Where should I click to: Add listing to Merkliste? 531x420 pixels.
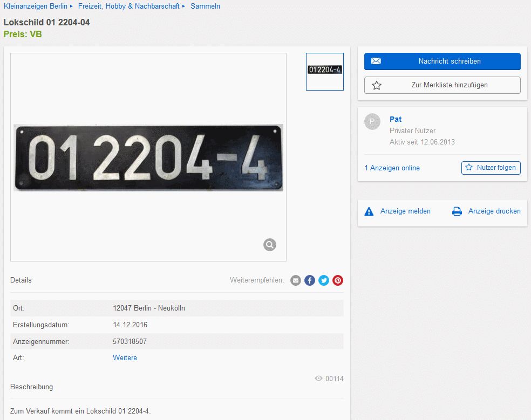(442, 85)
